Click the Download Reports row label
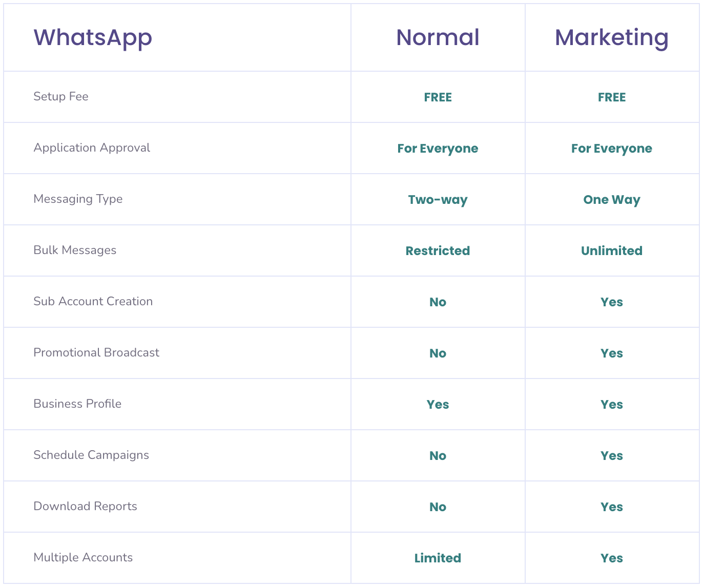This screenshot has height=588, width=704. (85, 506)
